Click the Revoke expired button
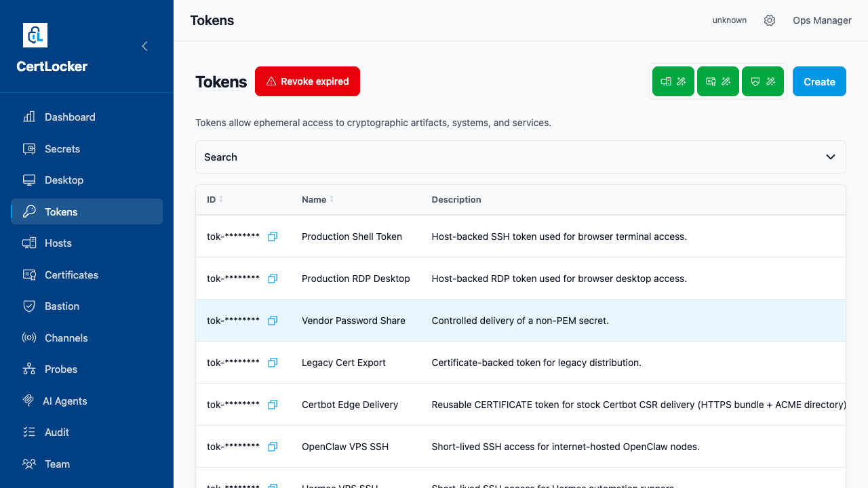The height and width of the screenshot is (488, 868). 307,81
